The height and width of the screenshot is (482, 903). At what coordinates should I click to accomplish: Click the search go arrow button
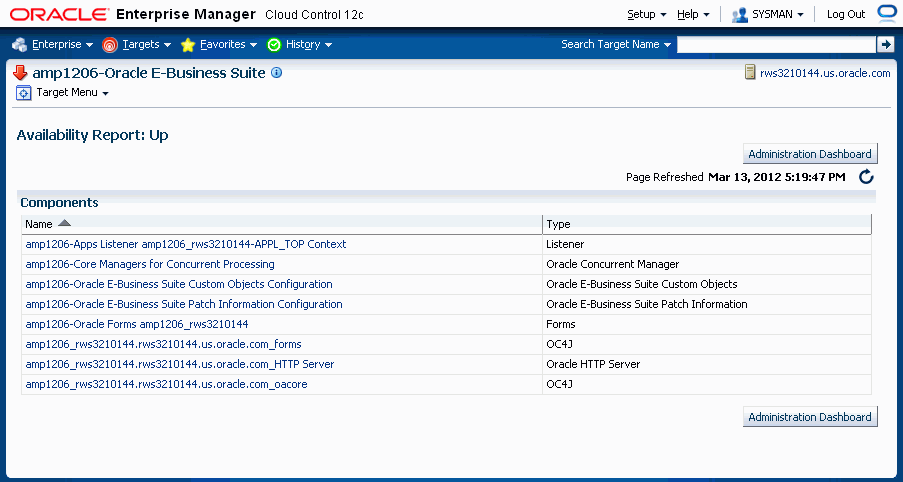(x=885, y=44)
